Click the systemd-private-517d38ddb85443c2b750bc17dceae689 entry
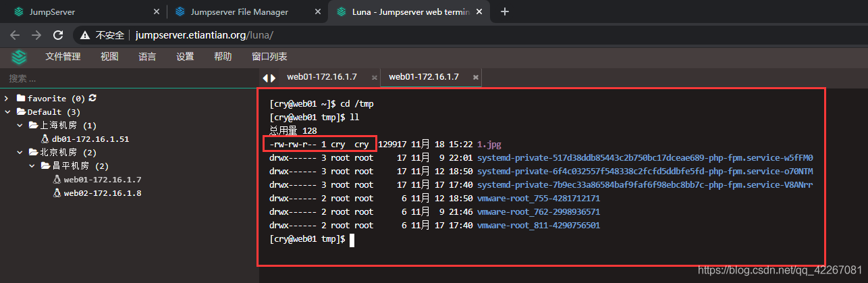The image size is (868, 283). [x=645, y=158]
